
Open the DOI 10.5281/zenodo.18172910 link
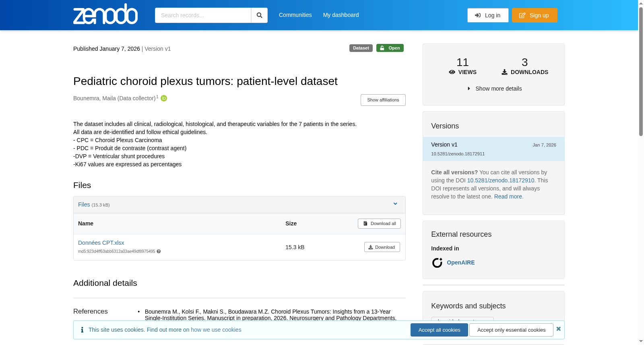501,180
